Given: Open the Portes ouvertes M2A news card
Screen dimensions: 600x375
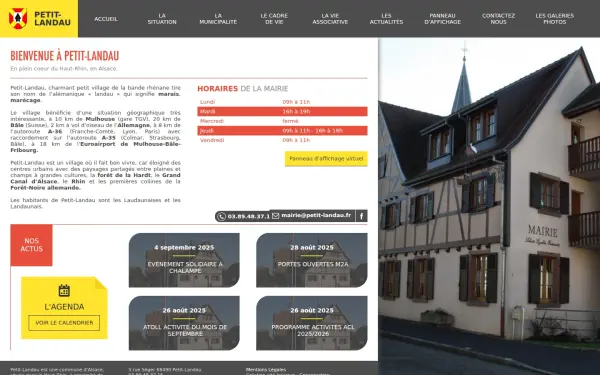Looking at the screenshot, I should (x=312, y=260).
